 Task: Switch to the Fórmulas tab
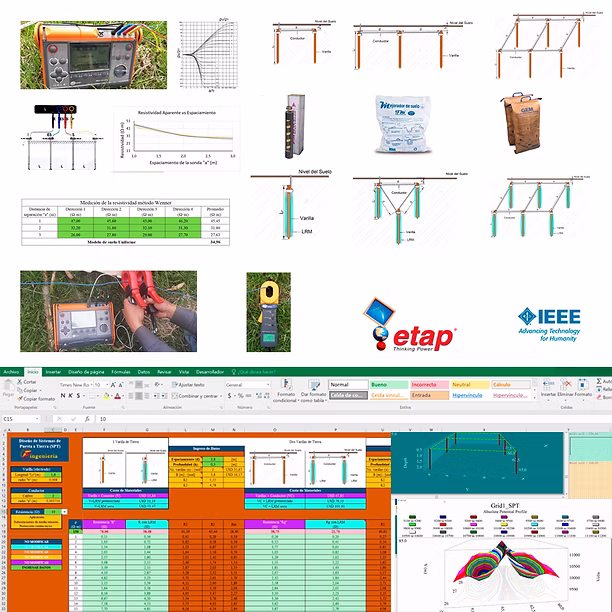click(x=120, y=371)
